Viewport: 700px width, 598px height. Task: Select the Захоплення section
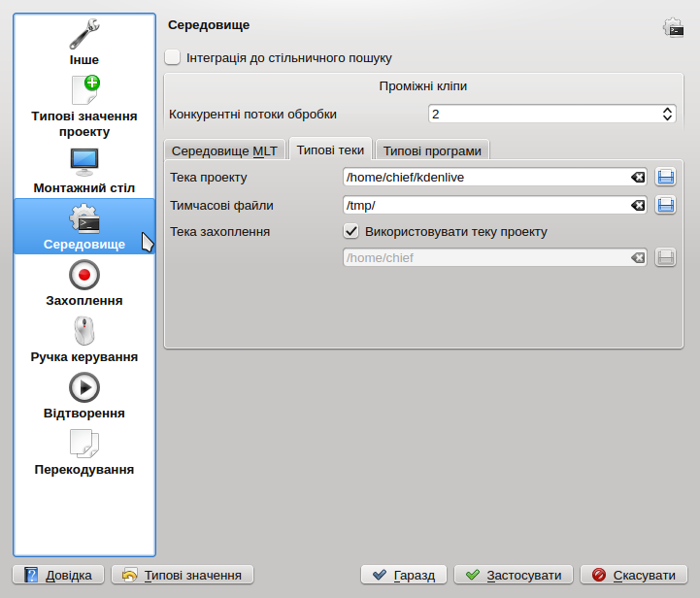point(84,283)
